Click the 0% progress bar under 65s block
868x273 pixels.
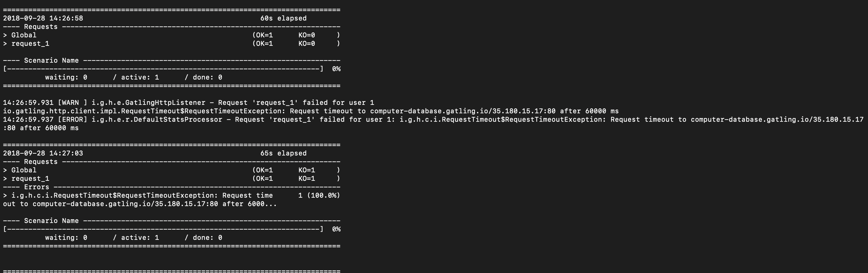coord(163,229)
